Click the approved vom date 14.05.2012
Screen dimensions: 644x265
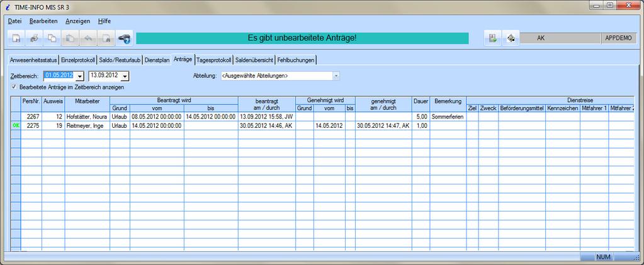point(329,126)
